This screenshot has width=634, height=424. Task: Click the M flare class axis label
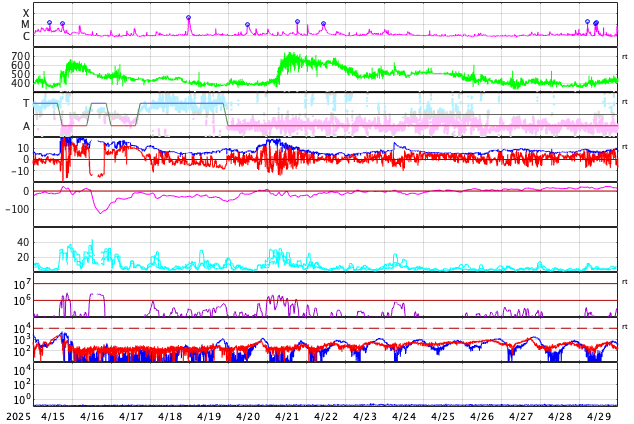pos(25,25)
